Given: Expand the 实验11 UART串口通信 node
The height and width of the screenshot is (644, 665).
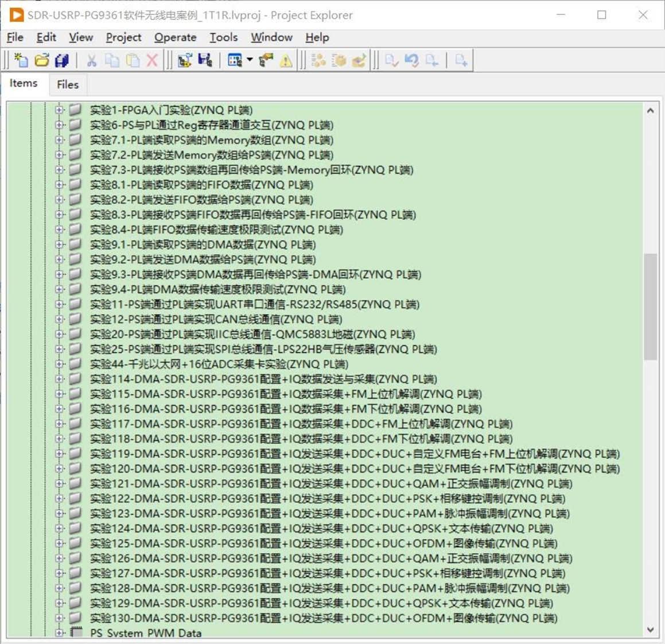Looking at the screenshot, I should coord(59,304).
